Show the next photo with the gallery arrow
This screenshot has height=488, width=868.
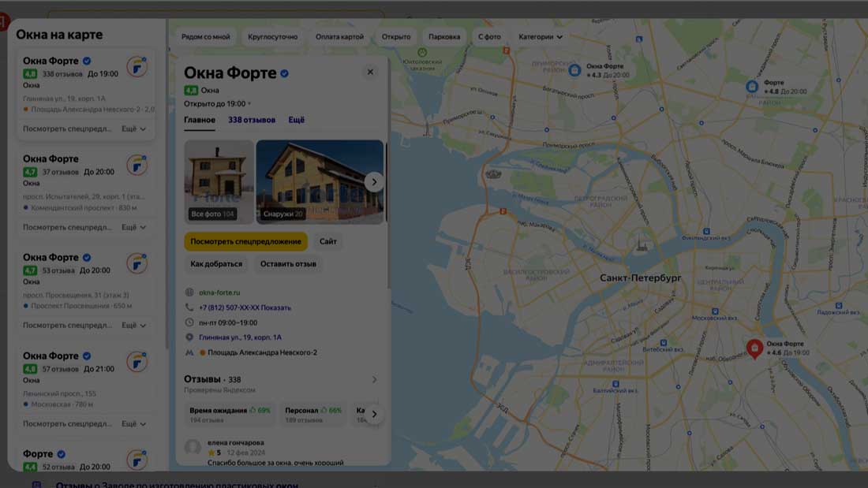pos(374,182)
